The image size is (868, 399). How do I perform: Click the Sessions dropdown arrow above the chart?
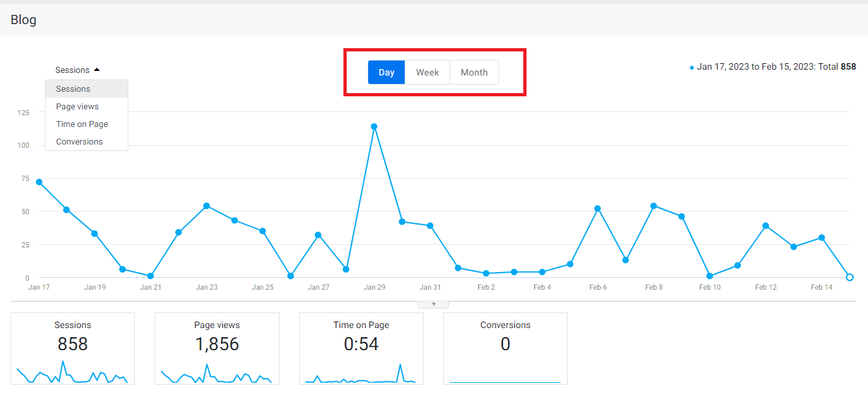[96, 70]
